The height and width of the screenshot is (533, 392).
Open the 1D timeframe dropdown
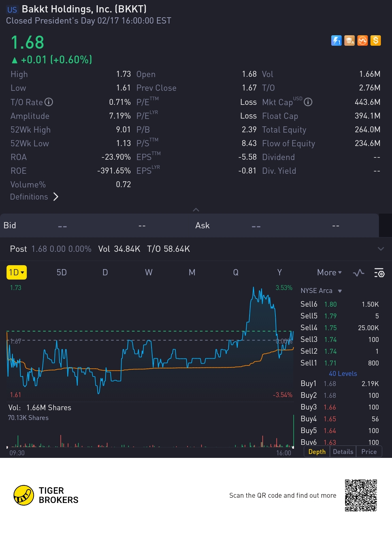coord(17,272)
